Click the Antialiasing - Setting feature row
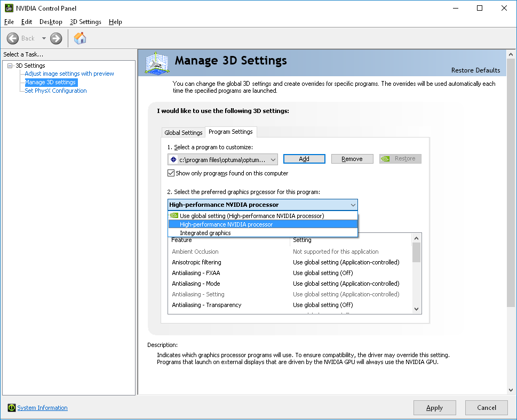This screenshot has width=517, height=420. (290, 294)
